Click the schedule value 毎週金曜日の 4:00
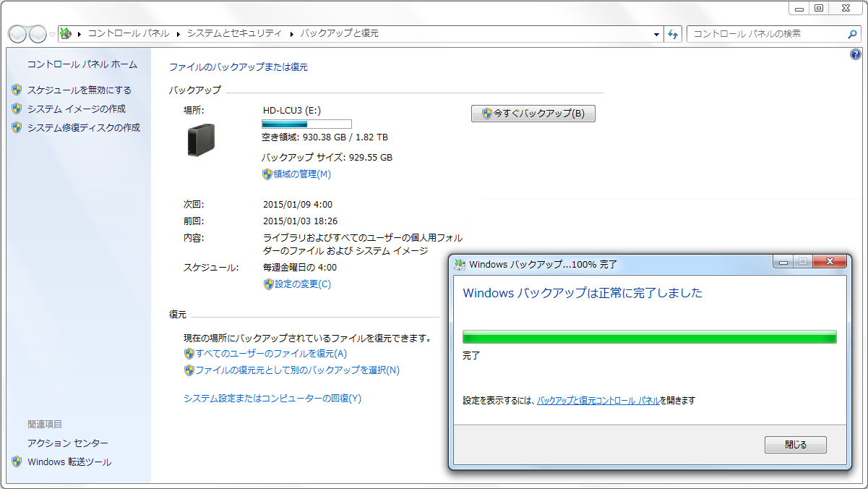 300,268
